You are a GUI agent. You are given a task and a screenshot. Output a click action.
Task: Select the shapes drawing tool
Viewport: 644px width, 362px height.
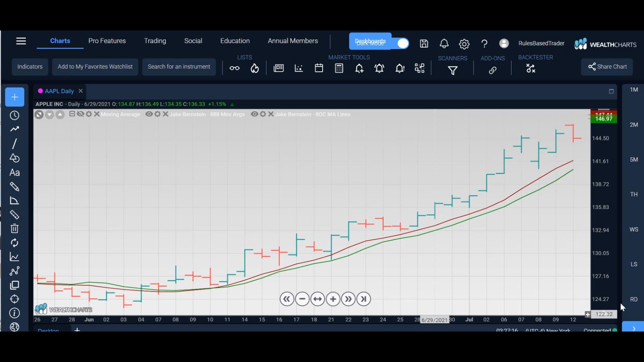click(x=14, y=158)
